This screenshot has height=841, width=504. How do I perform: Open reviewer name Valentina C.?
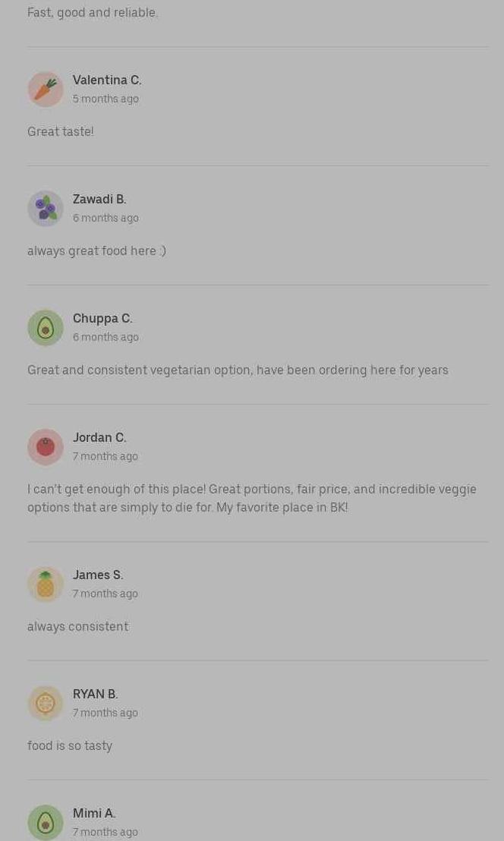107,80
